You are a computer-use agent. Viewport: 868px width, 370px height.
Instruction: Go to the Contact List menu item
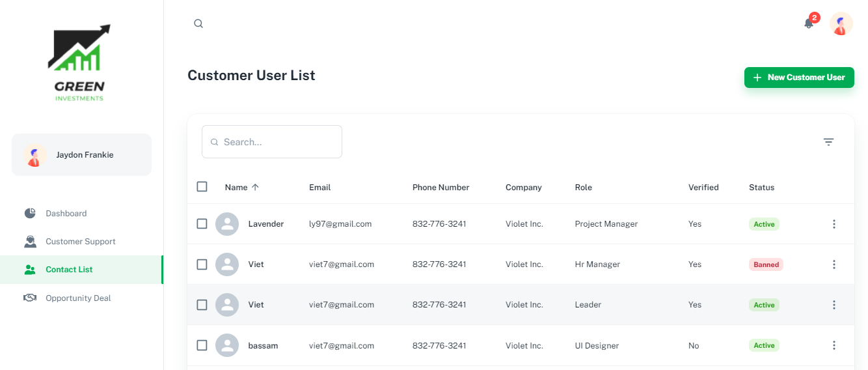tap(69, 270)
